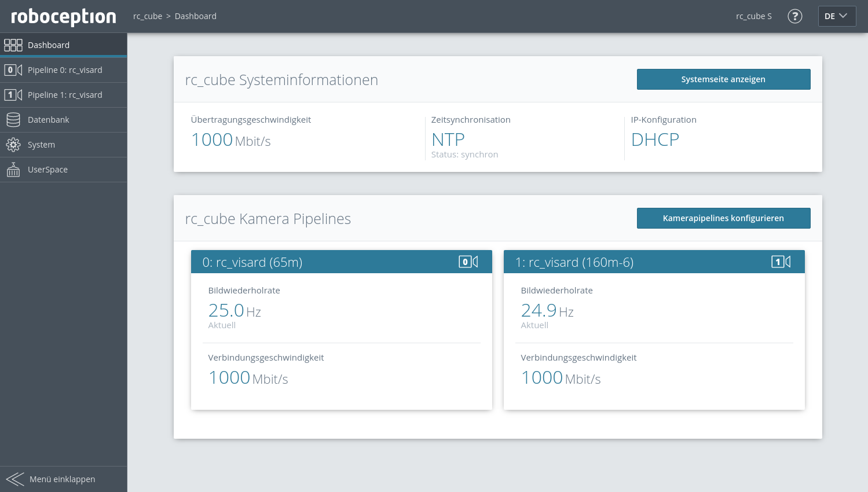Viewport: 868px width, 492px height.
Task: Open System settings via the gear icon
Action: tap(13, 144)
